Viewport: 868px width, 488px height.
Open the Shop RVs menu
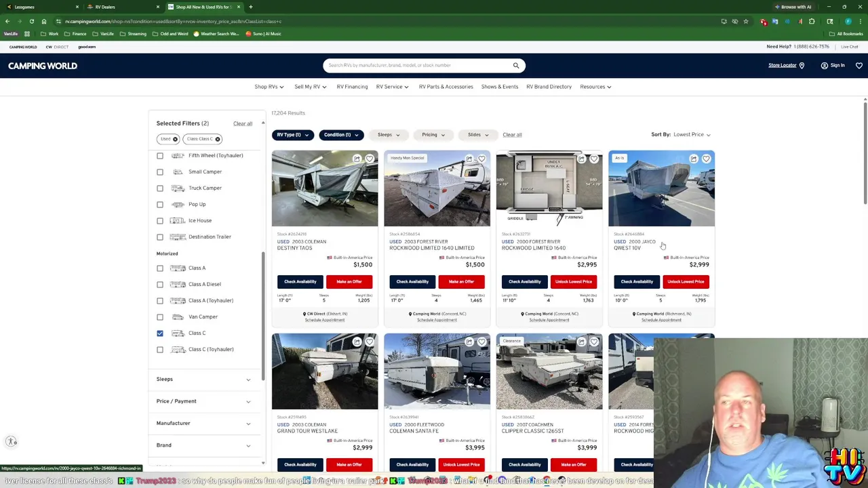269,87
